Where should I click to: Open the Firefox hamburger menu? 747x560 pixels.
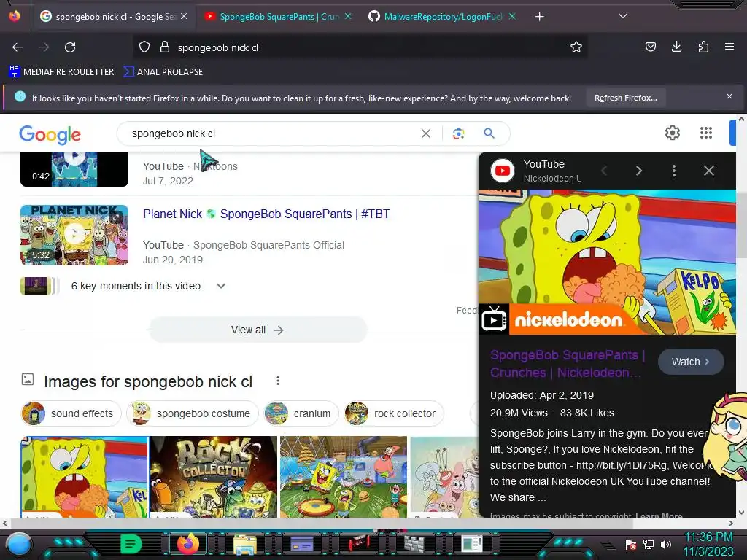[729, 47]
